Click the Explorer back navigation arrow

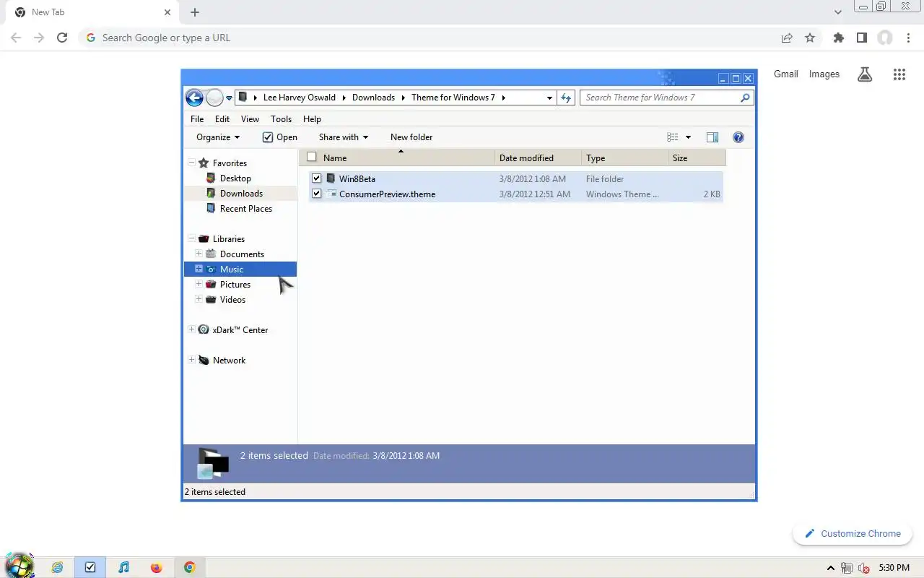pyautogui.click(x=194, y=98)
